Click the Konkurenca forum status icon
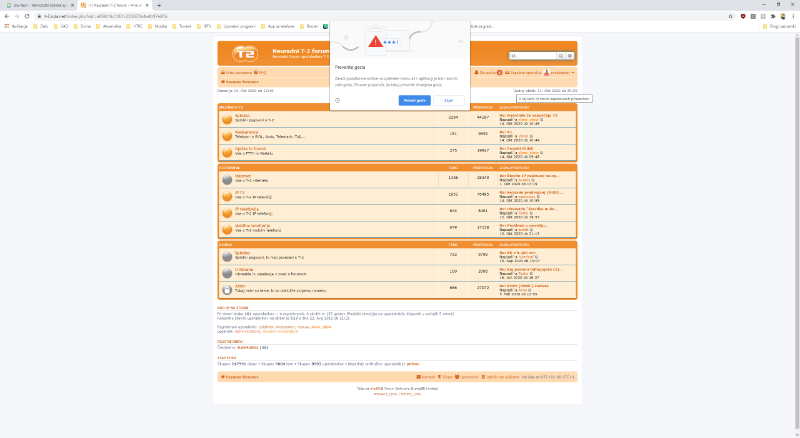Viewport: 800px width, 438px height. pos(227,133)
